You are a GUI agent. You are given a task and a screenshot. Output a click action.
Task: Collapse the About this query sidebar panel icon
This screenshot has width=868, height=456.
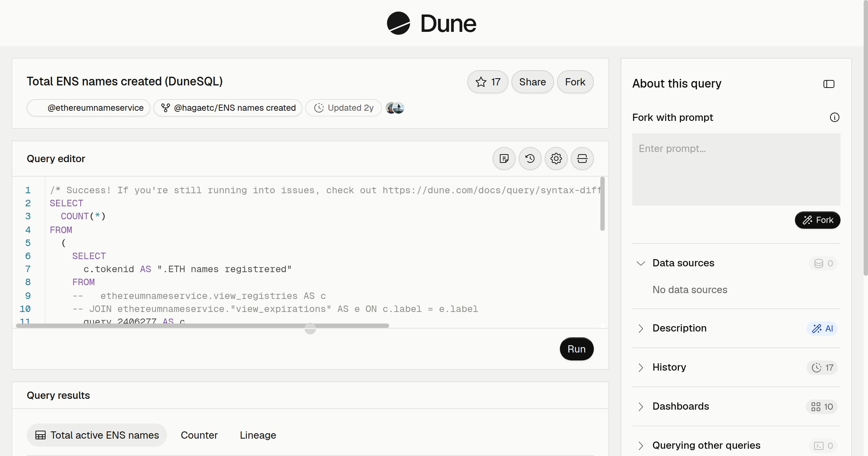point(829,84)
